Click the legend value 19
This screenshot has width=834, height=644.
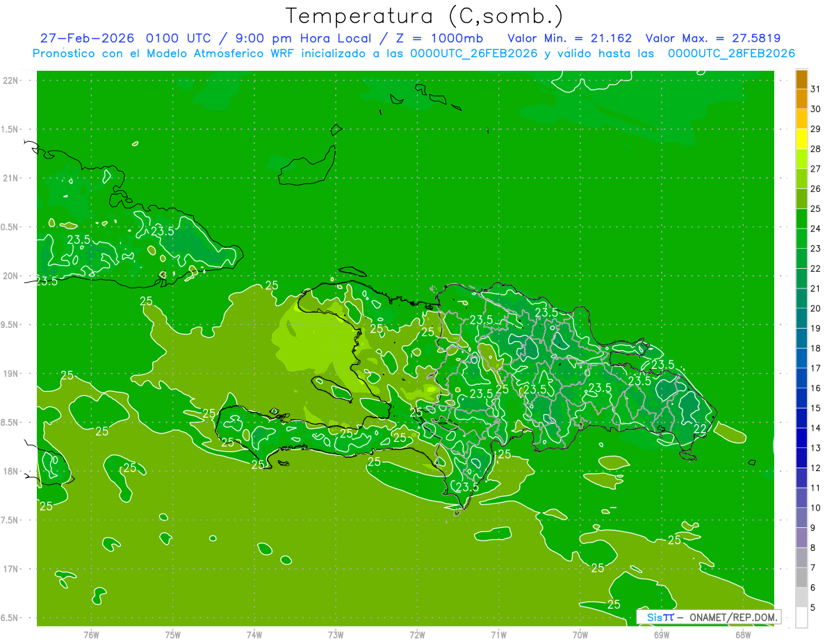click(x=816, y=329)
